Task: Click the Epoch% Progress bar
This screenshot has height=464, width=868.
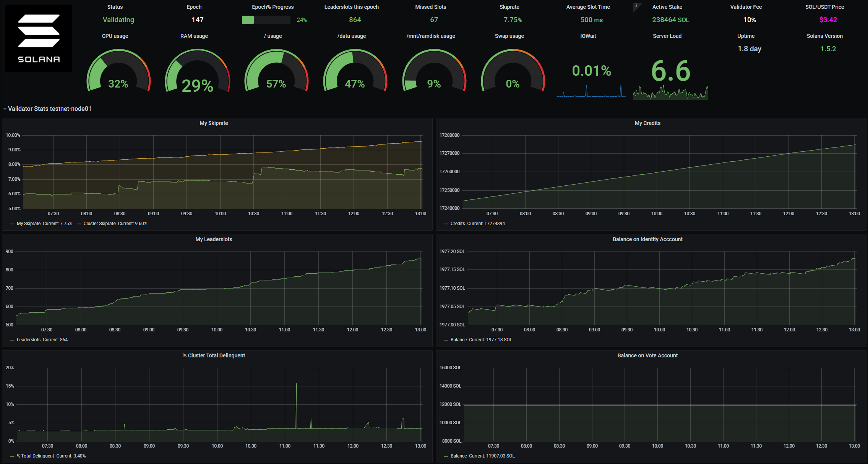Action: [x=266, y=20]
